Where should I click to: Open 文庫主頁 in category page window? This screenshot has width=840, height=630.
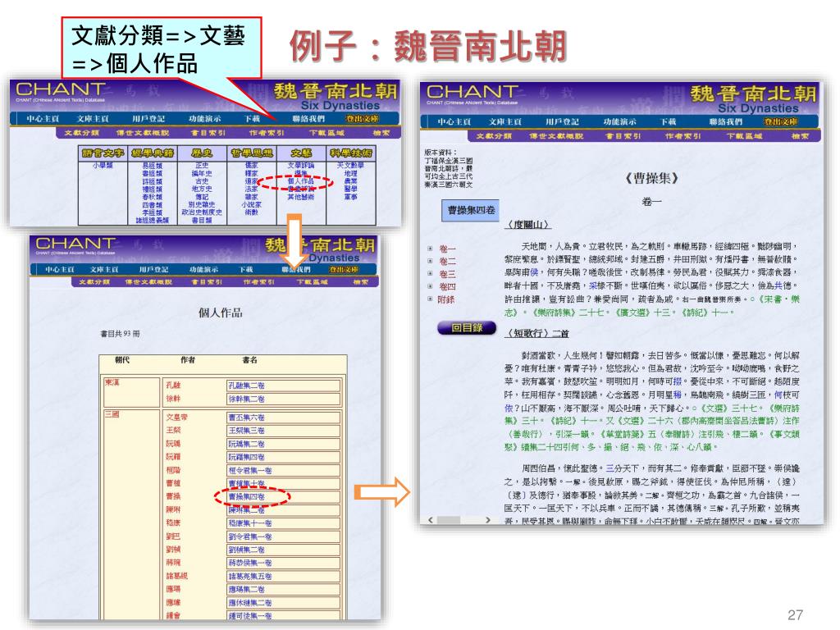92,118
